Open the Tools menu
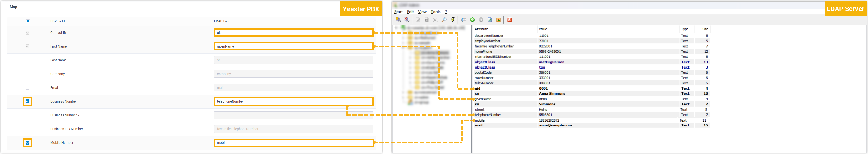Viewport: 868px width, 154px height. click(435, 12)
